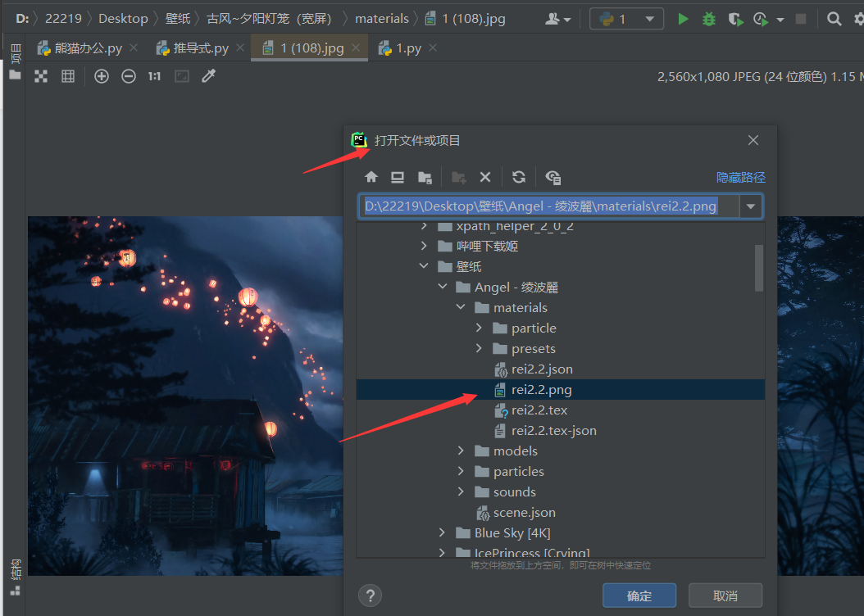864x616 pixels.
Task: Switch to 推导式.py tab
Action: click(x=193, y=48)
